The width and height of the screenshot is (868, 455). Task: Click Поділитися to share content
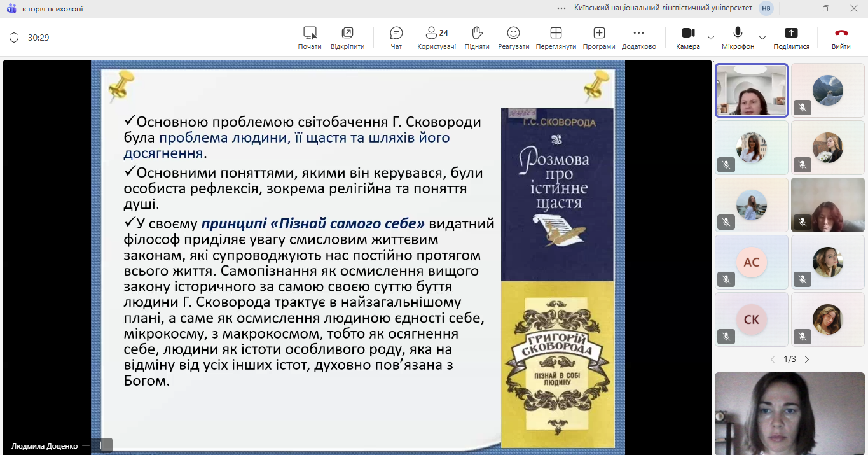click(x=791, y=38)
